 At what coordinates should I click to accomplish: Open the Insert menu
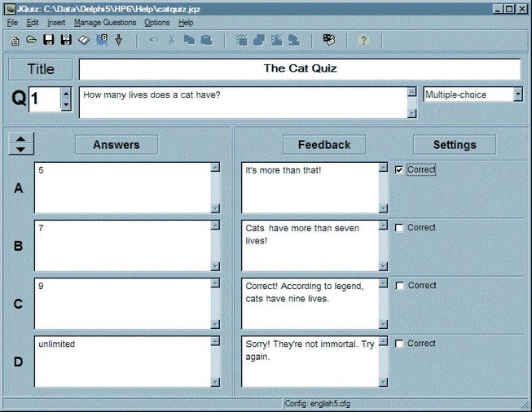click(x=56, y=23)
